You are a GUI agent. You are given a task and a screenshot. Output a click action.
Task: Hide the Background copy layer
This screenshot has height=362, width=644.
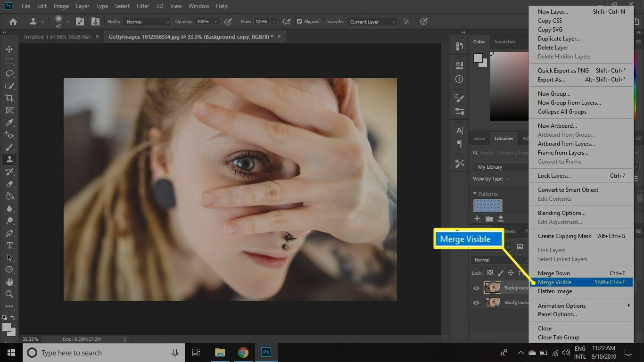click(476, 288)
